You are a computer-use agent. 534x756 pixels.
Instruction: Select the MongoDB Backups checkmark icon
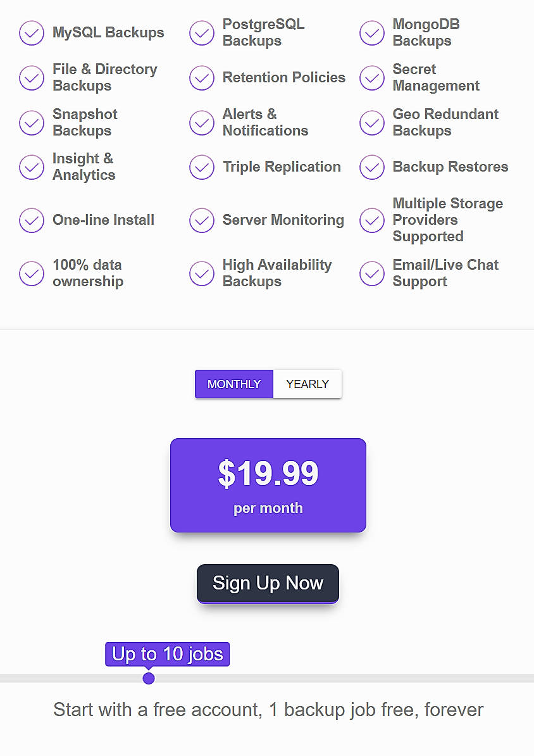click(x=371, y=33)
